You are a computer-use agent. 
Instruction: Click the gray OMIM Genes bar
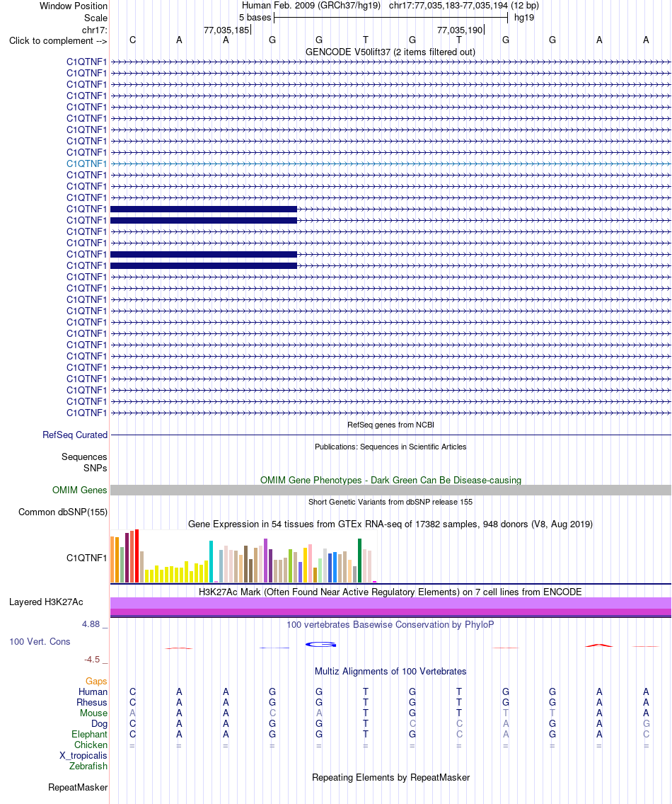pos(390,490)
